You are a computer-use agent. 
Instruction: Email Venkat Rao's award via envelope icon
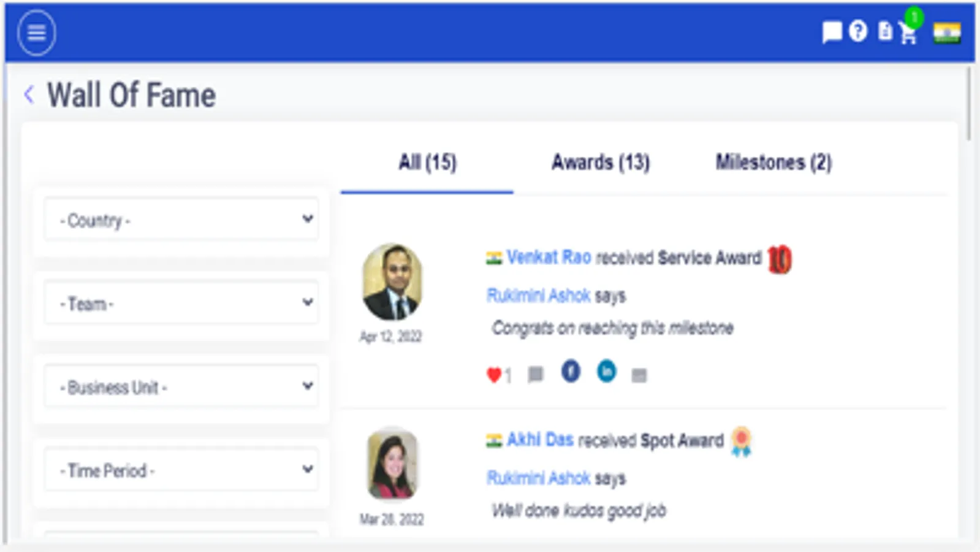639,375
